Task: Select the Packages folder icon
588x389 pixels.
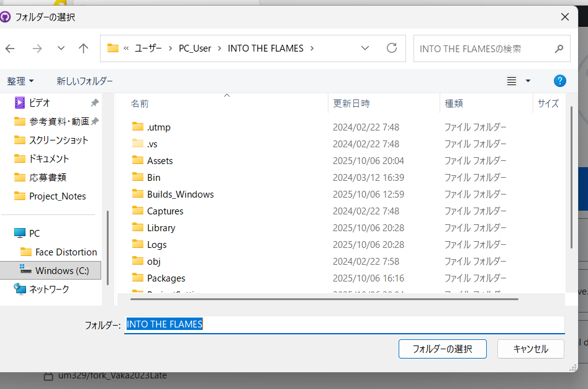Action: pyautogui.click(x=138, y=278)
